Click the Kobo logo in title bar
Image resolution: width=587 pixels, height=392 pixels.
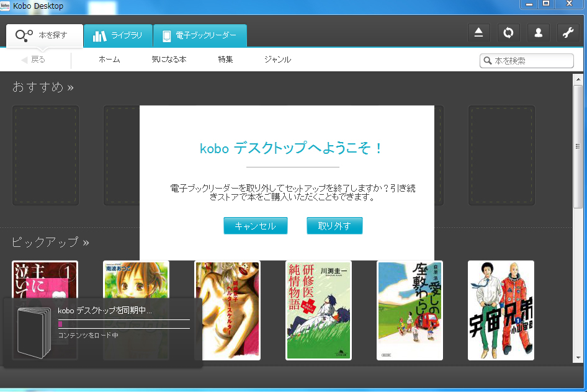5,6
